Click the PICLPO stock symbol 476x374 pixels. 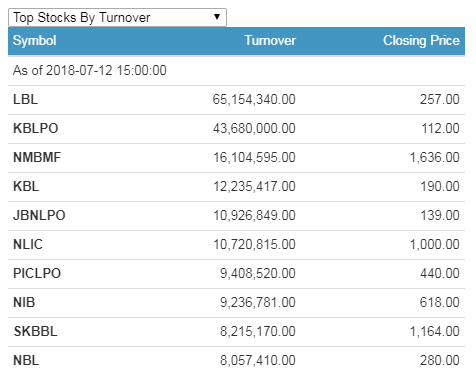coord(37,273)
